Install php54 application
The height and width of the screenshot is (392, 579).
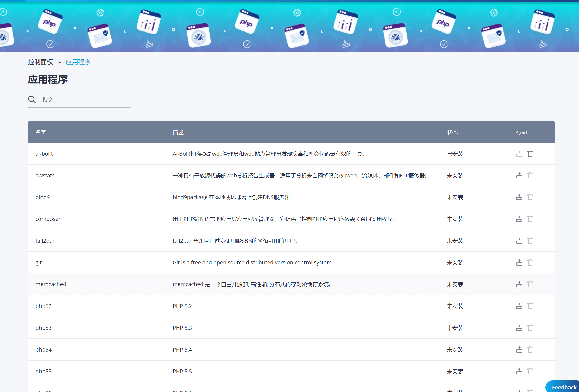(x=519, y=349)
